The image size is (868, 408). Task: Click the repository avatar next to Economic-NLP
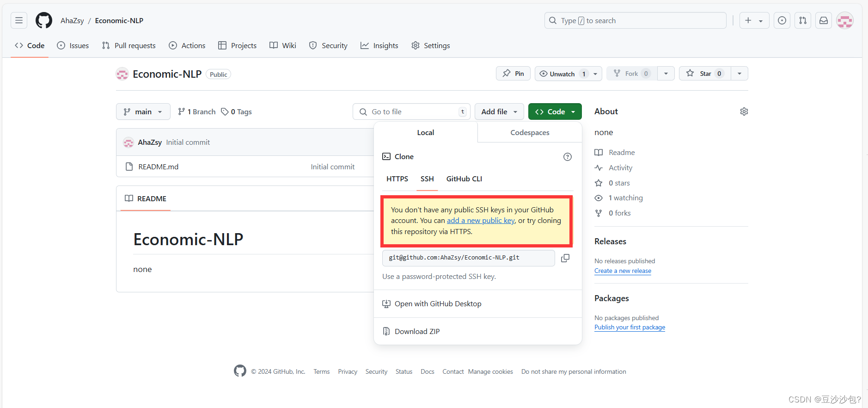pos(122,74)
